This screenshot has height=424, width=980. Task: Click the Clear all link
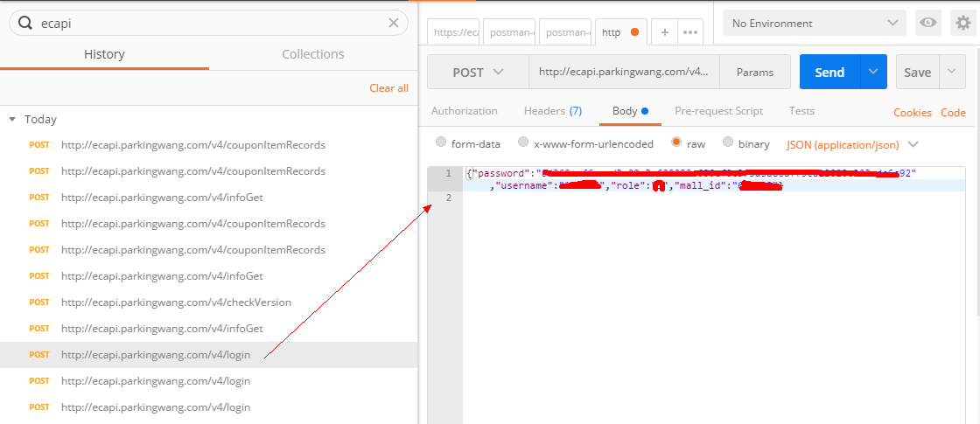click(x=388, y=88)
